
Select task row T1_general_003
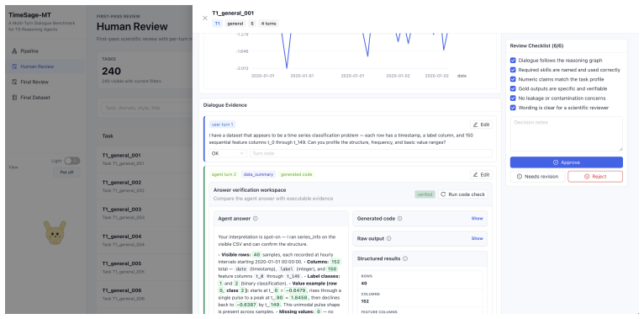point(145,213)
